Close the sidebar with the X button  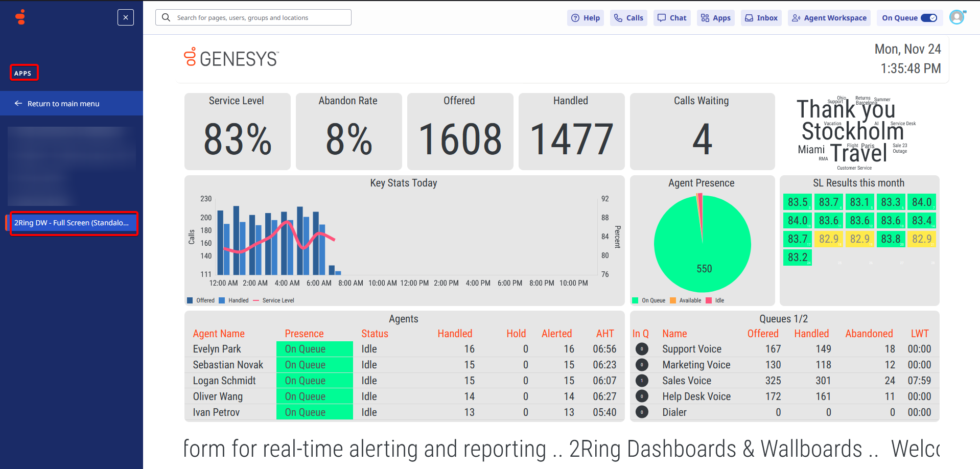click(x=126, y=17)
